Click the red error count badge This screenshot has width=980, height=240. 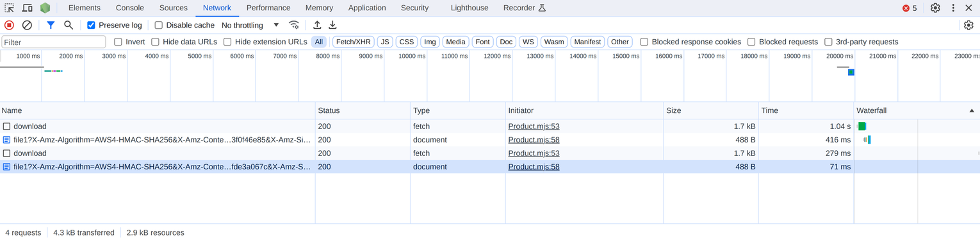(x=910, y=8)
